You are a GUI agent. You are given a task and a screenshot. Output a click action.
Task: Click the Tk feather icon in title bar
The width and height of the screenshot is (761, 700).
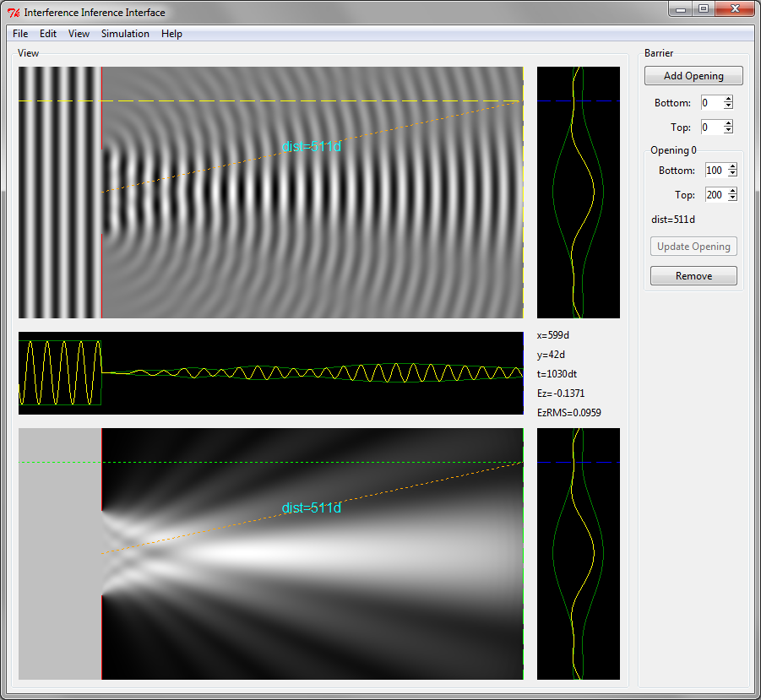click(x=14, y=13)
